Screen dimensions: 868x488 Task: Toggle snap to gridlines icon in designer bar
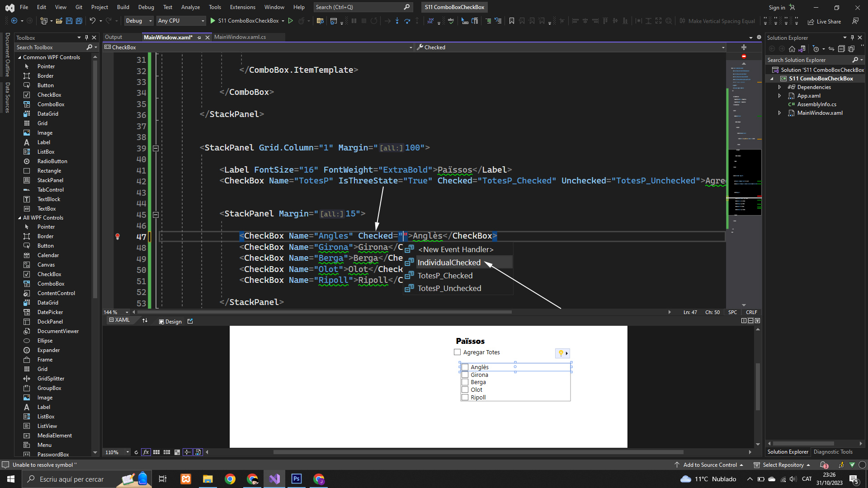(167, 452)
